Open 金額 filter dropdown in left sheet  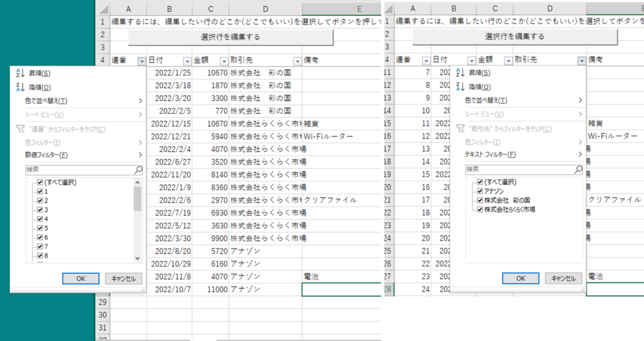[224, 61]
